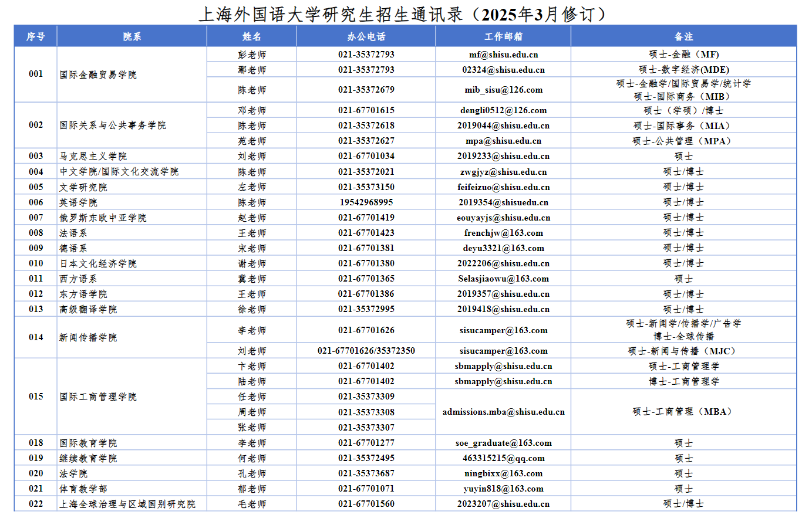Click the 办公电话 column header
Viewport: 812px width, 525px height.
366,36
